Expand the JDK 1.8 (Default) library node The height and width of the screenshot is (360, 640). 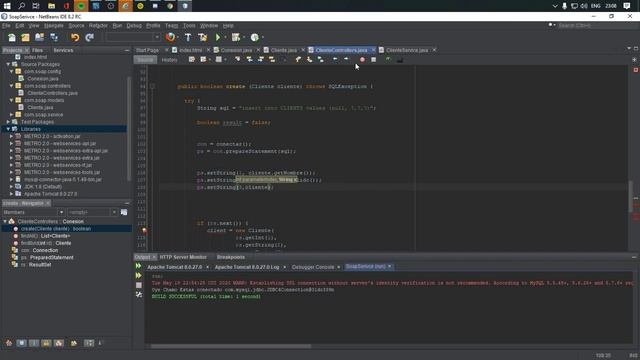point(11,187)
